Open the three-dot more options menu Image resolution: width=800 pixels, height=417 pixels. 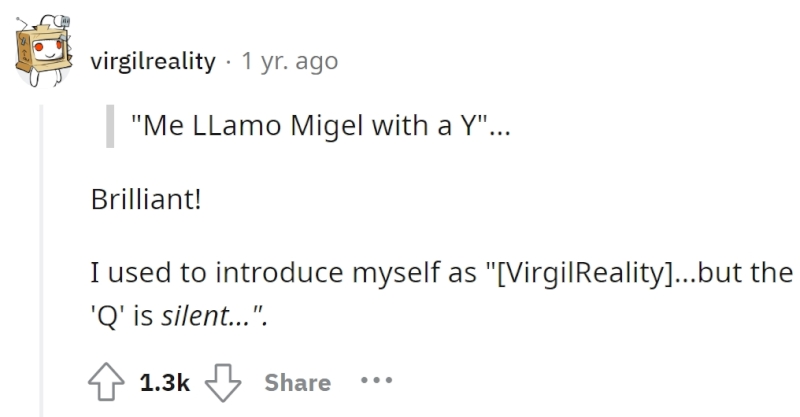point(377,380)
